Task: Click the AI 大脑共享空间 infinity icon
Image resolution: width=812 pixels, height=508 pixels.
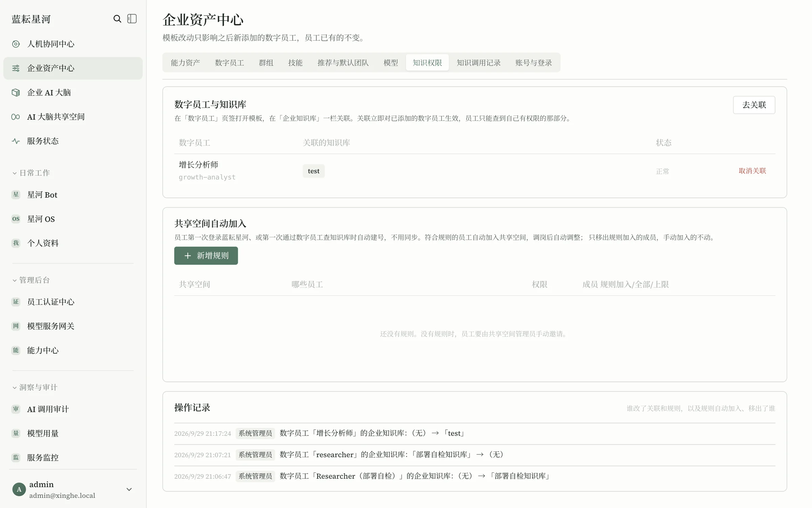Action: coord(16,117)
